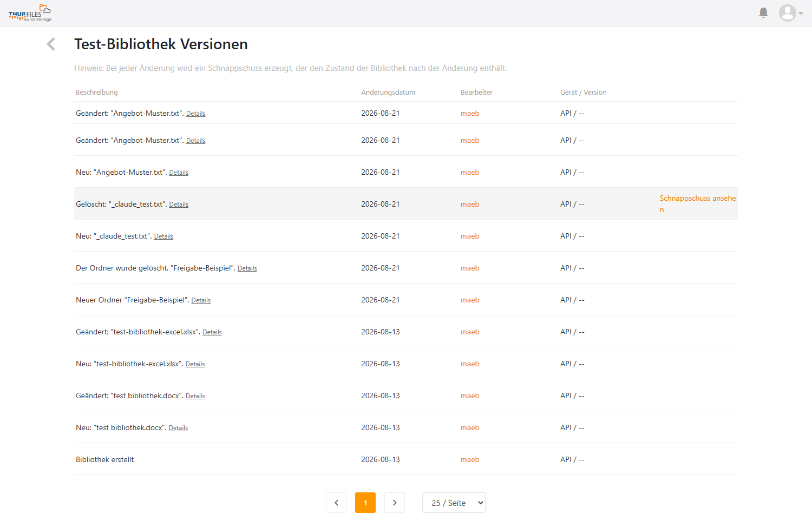Click the date in Bibliothek erstellt row

pos(381,459)
